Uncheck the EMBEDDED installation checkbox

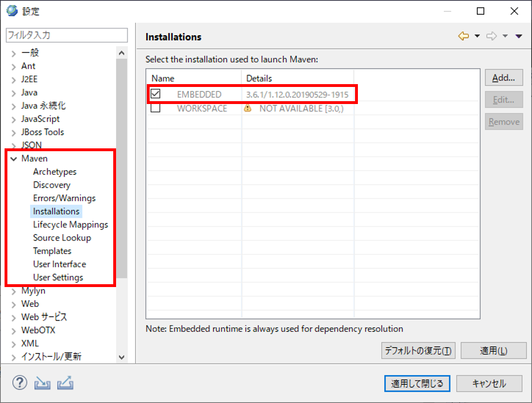click(155, 94)
